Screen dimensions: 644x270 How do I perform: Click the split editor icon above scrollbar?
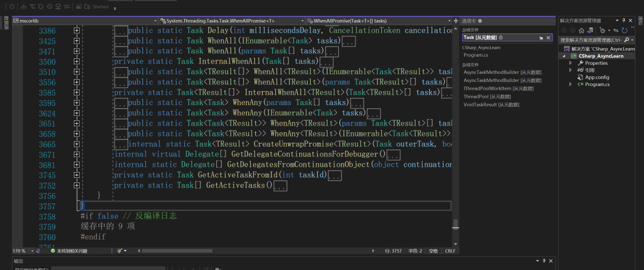tap(455, 21)
